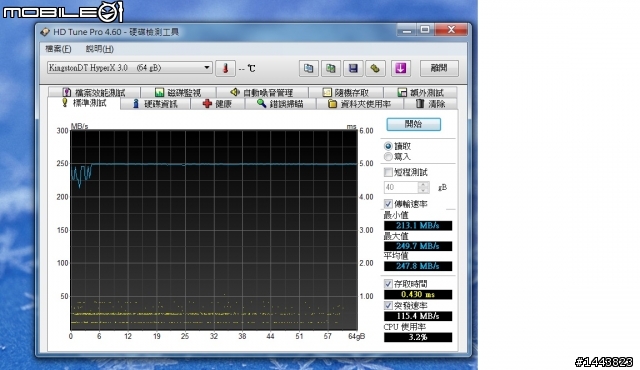
Task: Click CPU usage value 3.2%
Action: coord(418,337)
